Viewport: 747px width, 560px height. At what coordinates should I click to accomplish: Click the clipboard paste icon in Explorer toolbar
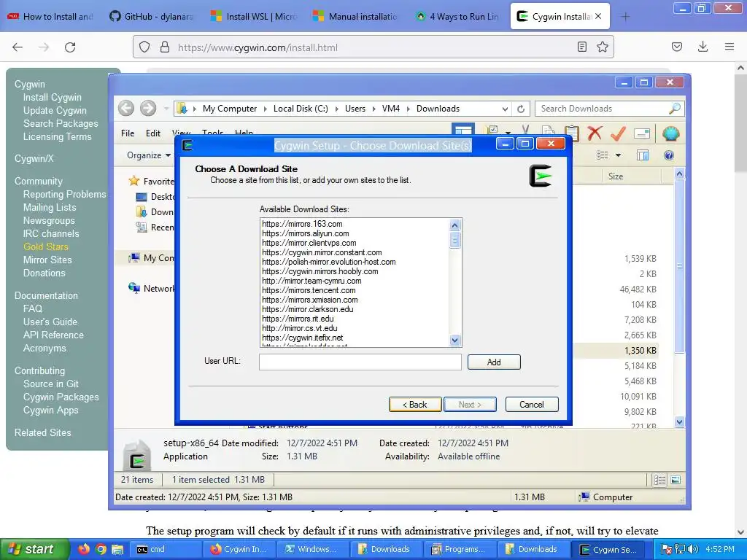click(572, 133)
